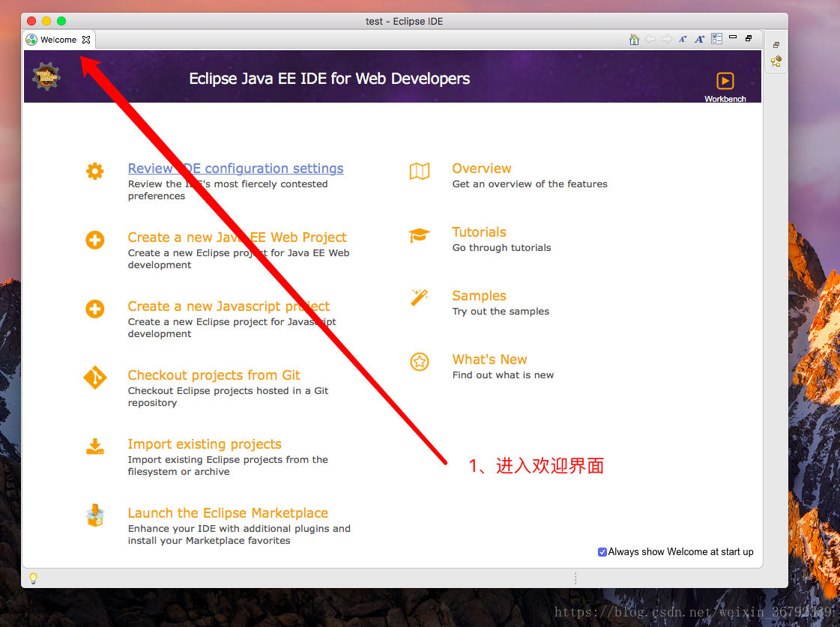
Task: Open Review IDE configuration settings link
Action: [x=236, y=168]
